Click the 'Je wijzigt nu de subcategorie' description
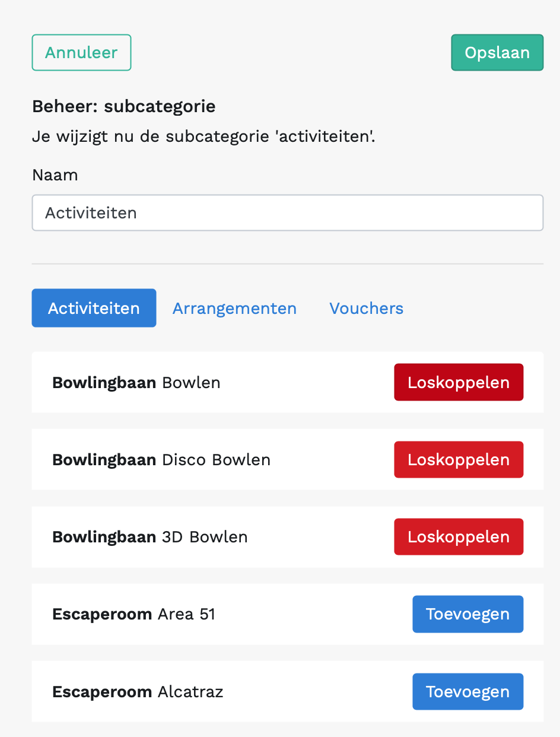560x737 pixels. coord(203,137)
